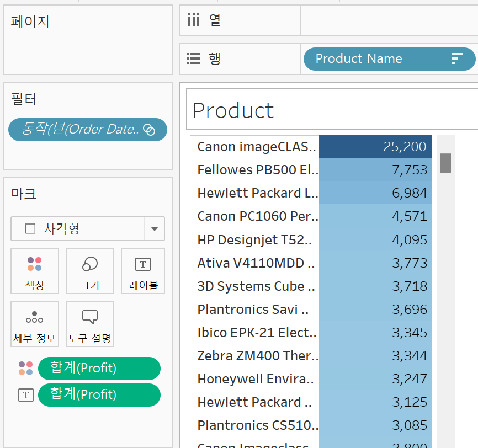Select the HP Designjet T52.. row label
The image size is (478, 448).
[254, 240]
